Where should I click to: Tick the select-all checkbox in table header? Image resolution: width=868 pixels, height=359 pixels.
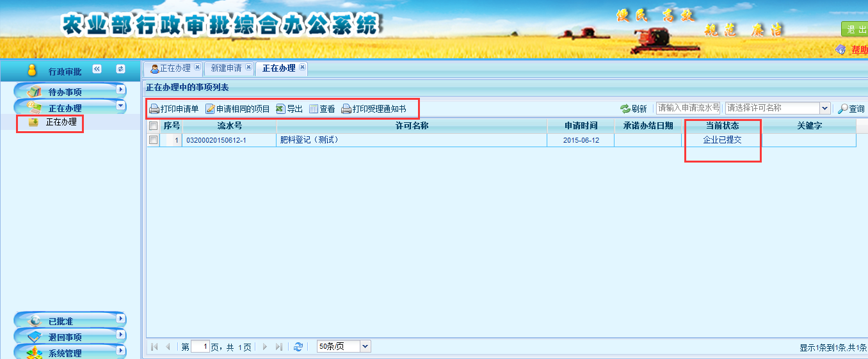coord(153,126)
